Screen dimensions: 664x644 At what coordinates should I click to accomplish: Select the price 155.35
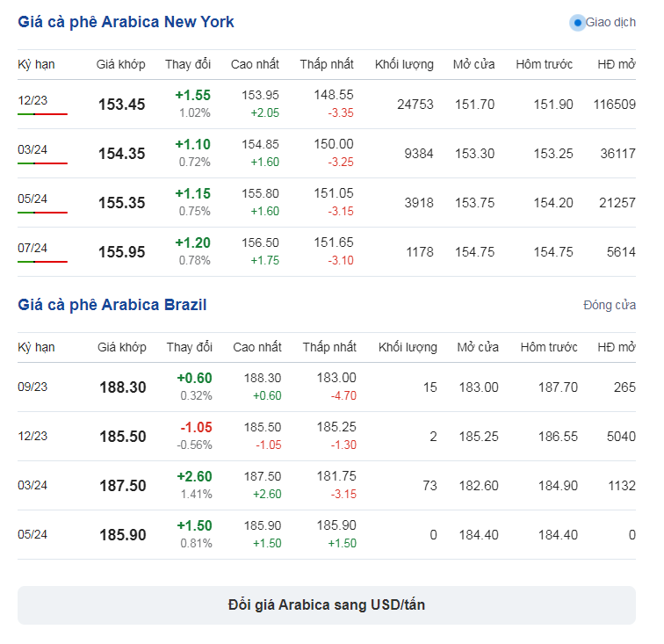pos(121,203)
